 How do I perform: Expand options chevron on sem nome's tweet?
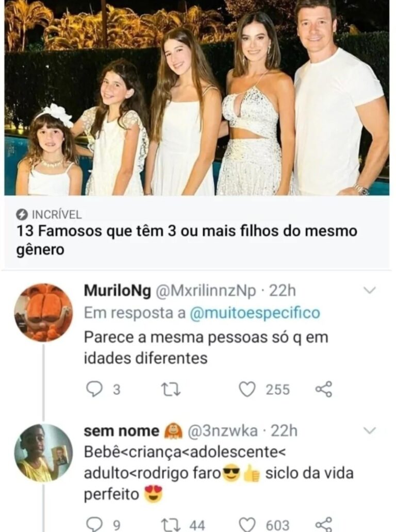coord(370,430)
